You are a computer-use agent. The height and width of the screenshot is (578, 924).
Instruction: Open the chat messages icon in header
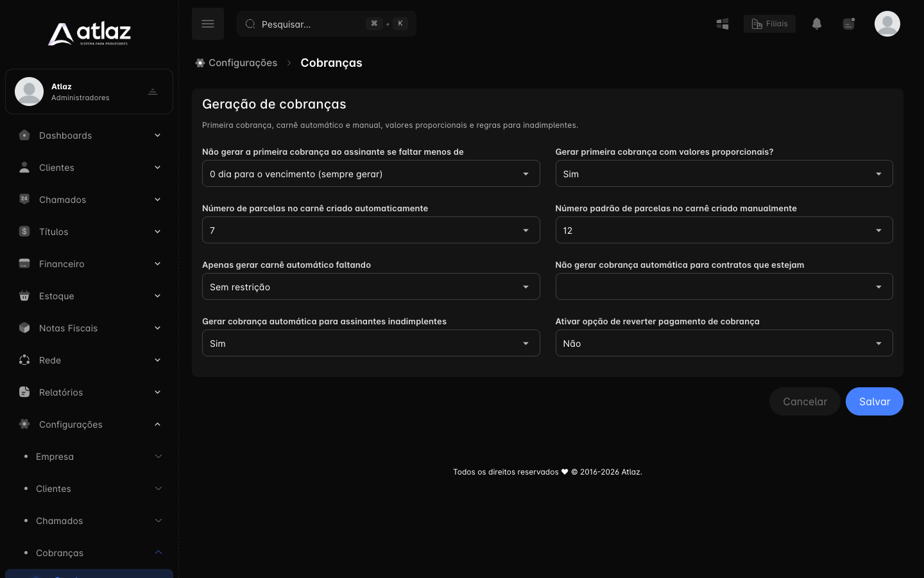(849, 24)
